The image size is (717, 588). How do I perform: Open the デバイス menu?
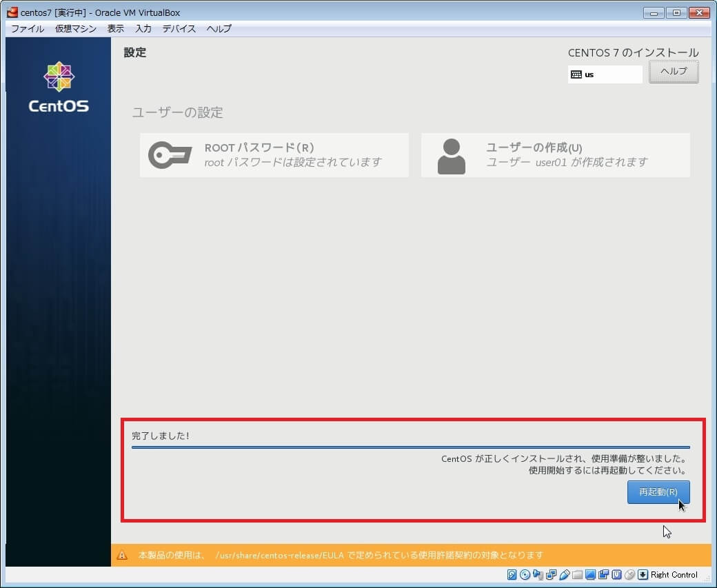click(x=179, y=29)
